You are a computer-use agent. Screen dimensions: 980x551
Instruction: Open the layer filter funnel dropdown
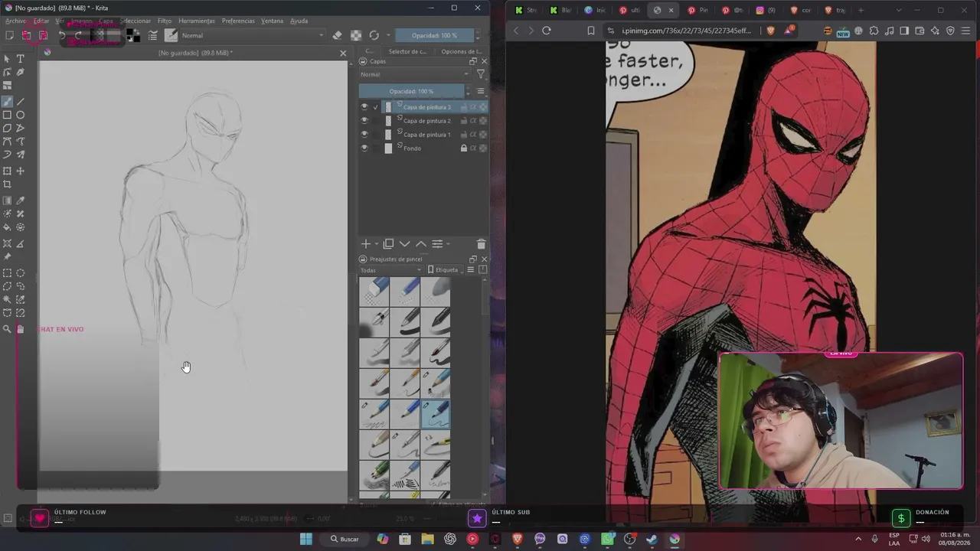[480, 74]
